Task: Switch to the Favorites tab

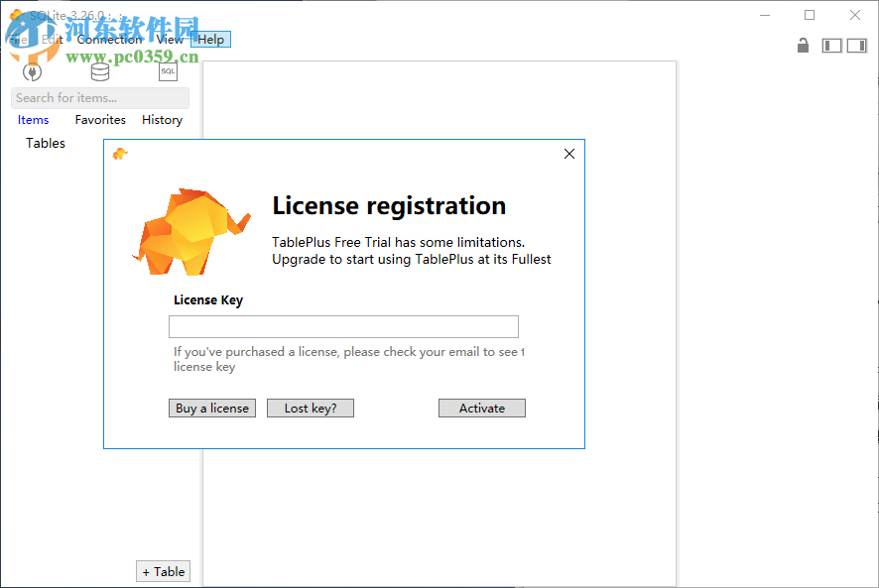Action: 99,119
